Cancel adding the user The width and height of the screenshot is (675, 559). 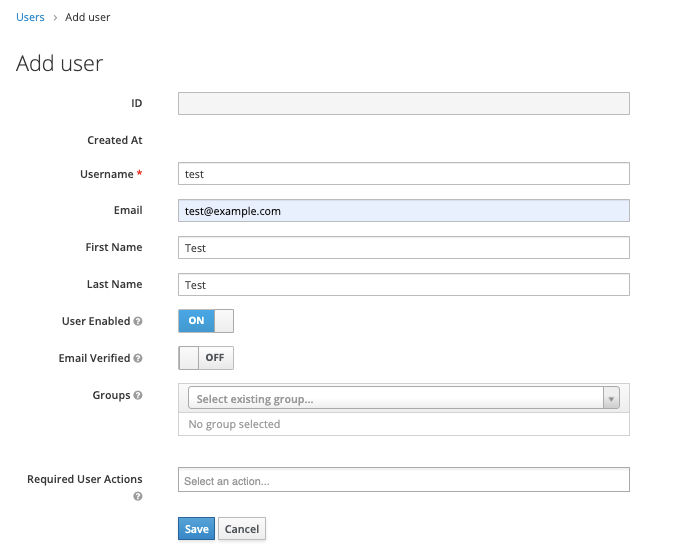(242, 529)
